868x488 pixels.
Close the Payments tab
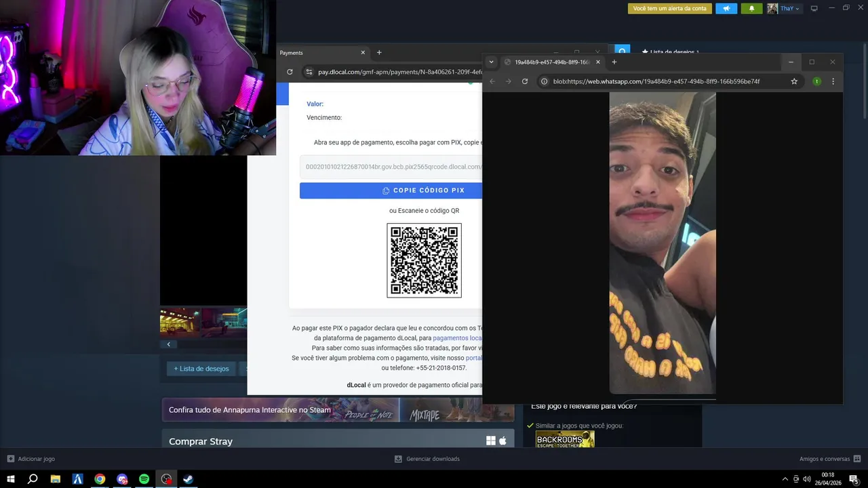[363, 53]
